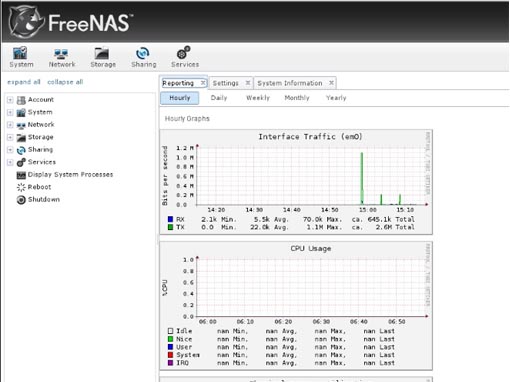Click the Services icon in sidebar tree
Viewport: 510px width, 382px height.
[x=21, y=162]
